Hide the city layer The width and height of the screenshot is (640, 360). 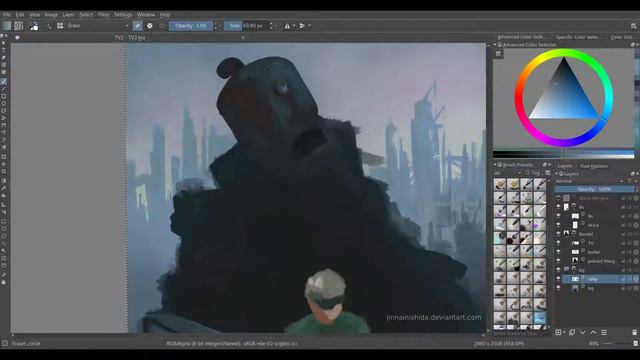pos(558,279)
